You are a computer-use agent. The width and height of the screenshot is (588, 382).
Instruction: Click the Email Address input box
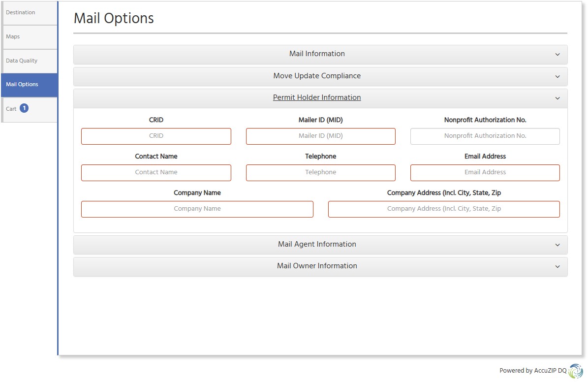coord(485,173)
